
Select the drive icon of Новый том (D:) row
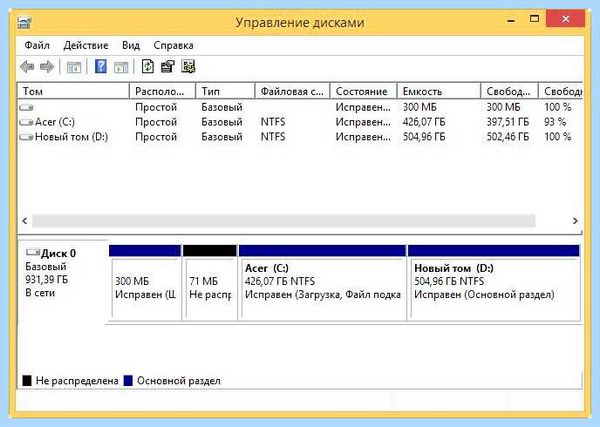26,137
